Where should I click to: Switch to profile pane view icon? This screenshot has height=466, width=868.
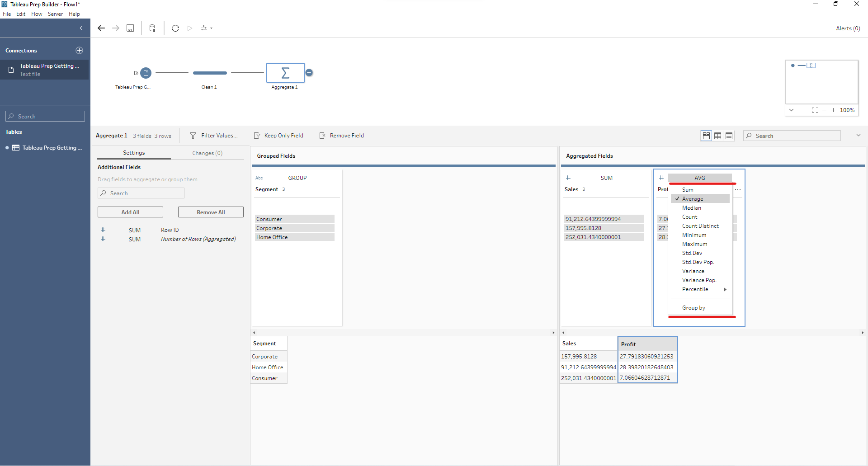click(x=706, y=136)
